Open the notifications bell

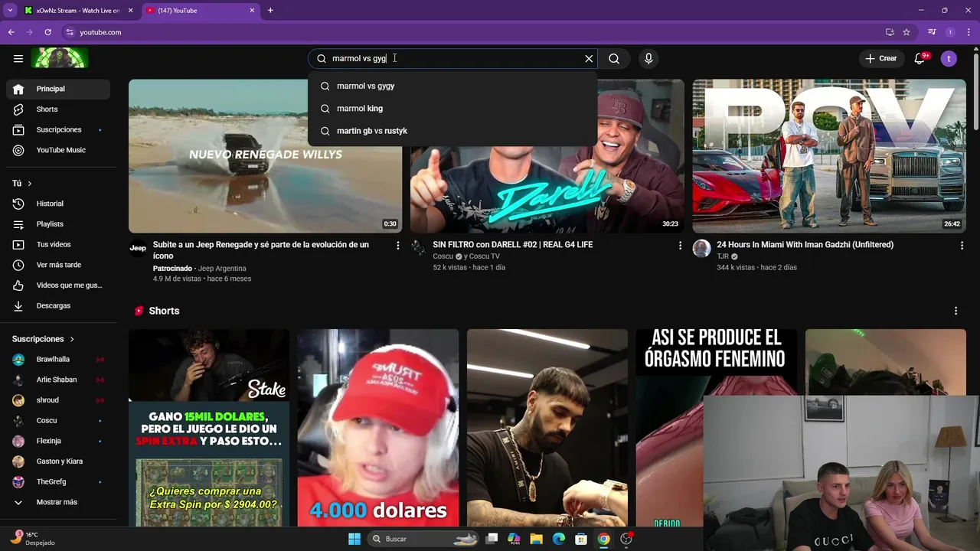[x=920, y=58]
